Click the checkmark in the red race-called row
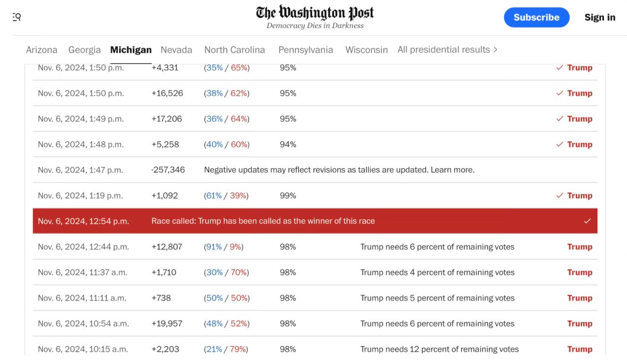This screenshot has height=364, width=627. pos(587,221)
